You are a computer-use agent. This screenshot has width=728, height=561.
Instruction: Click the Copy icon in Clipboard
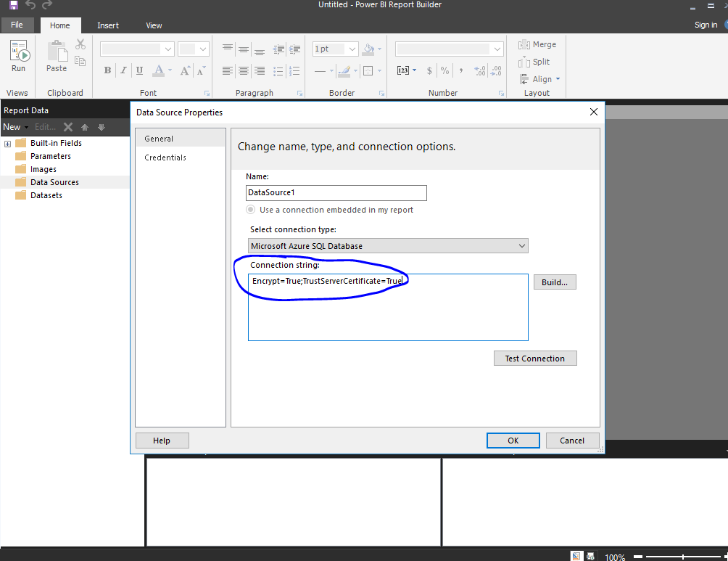[x=80, y=61]
